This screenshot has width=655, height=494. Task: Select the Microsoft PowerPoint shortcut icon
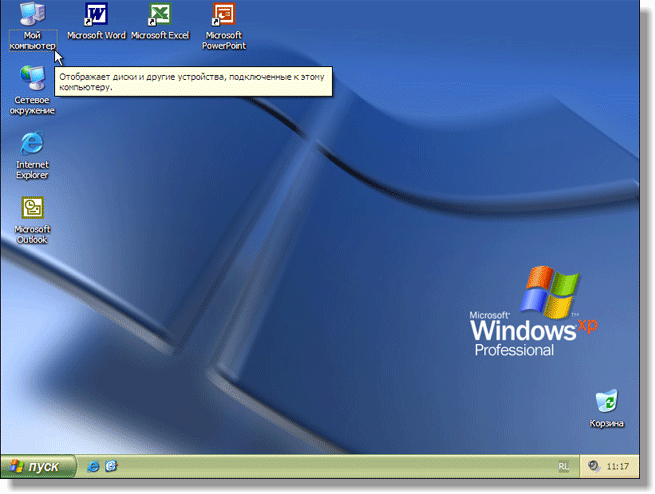pos(224,14)
